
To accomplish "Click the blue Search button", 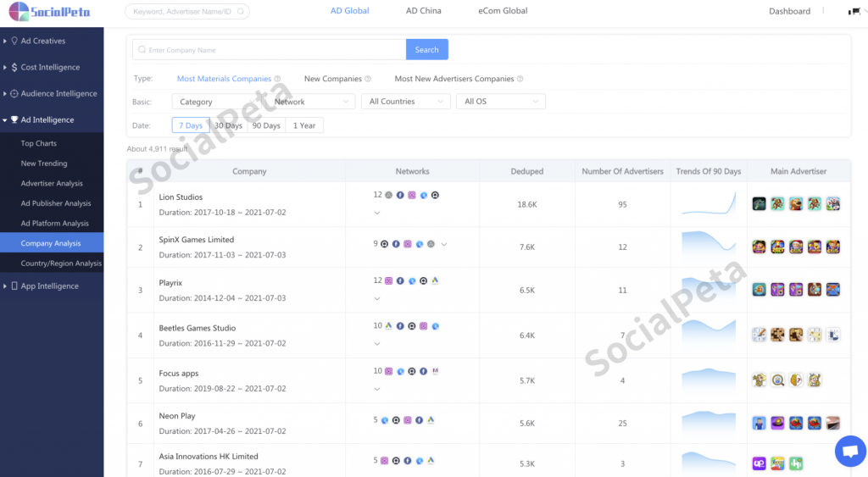I will pyautogui.click(x=427, y=49).
